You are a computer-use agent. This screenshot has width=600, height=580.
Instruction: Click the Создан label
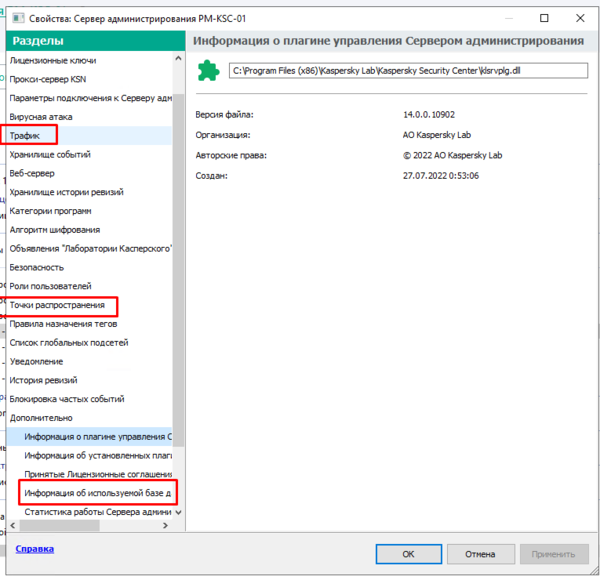(212, 176)
